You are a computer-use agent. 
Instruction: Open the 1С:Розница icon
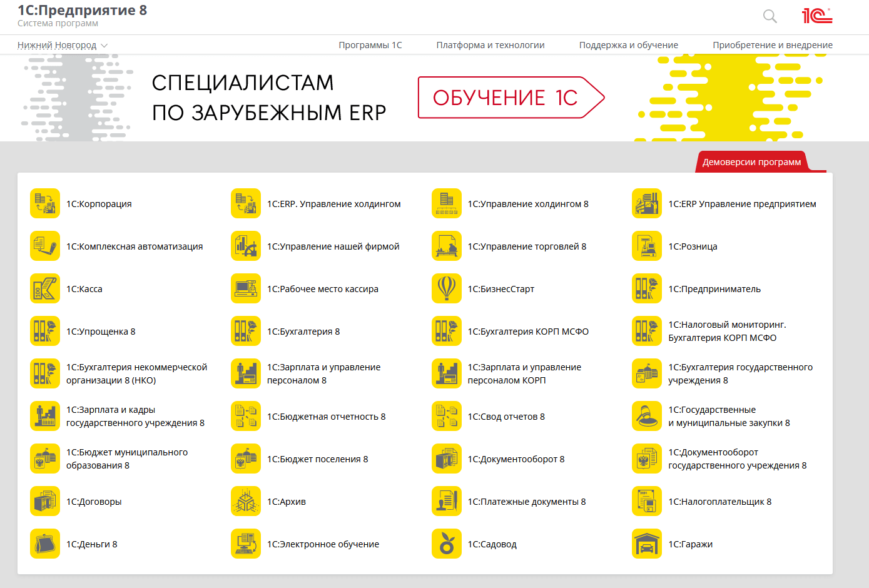click(x=647, y=246)
